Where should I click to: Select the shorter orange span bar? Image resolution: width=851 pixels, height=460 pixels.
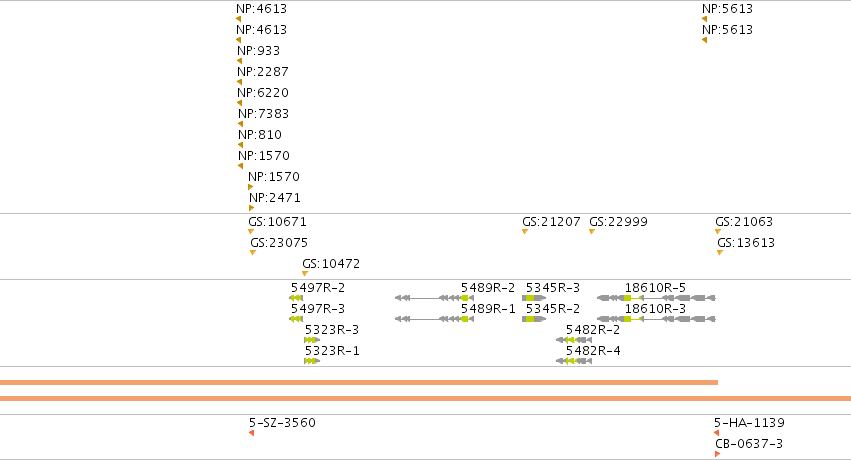359,382
